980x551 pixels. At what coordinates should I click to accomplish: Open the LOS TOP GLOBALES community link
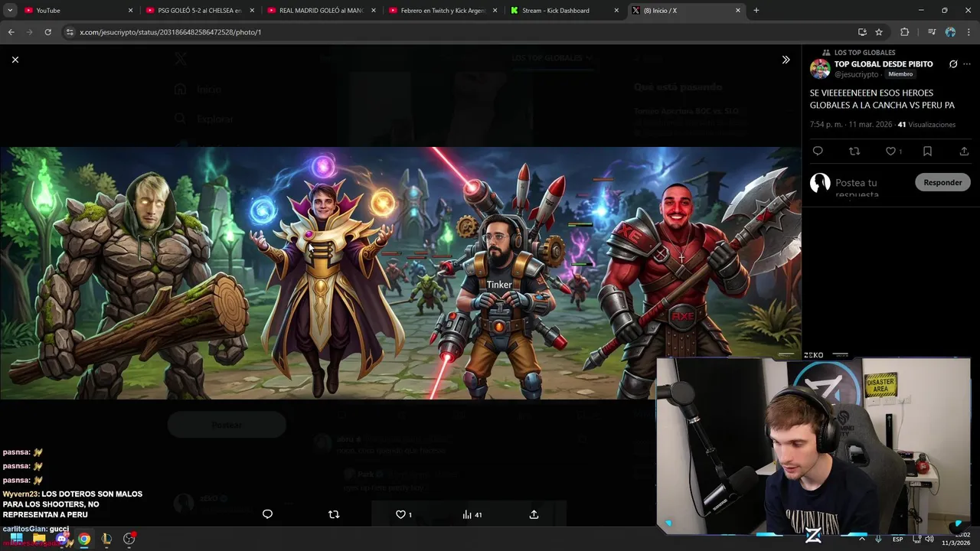(864, 53)
